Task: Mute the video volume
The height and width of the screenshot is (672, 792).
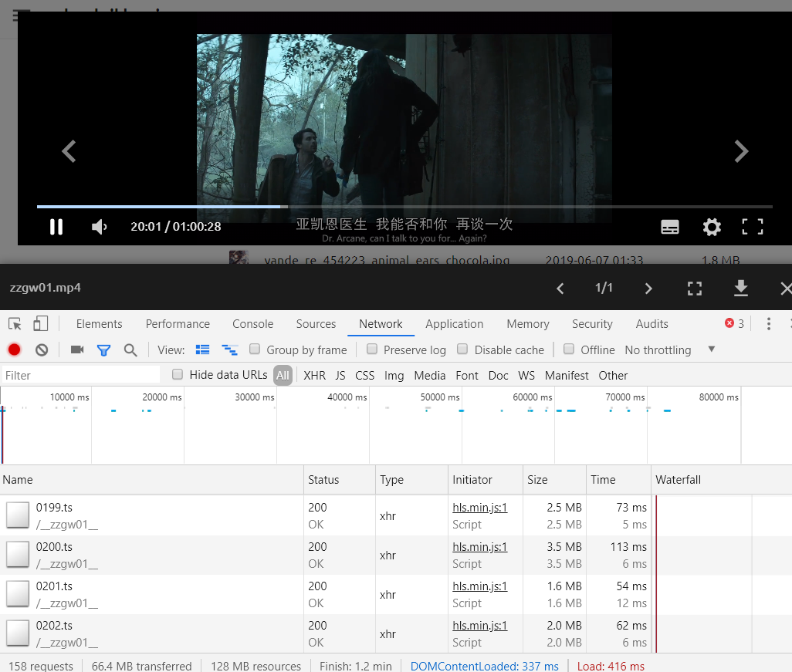Action: pos(99,227)
